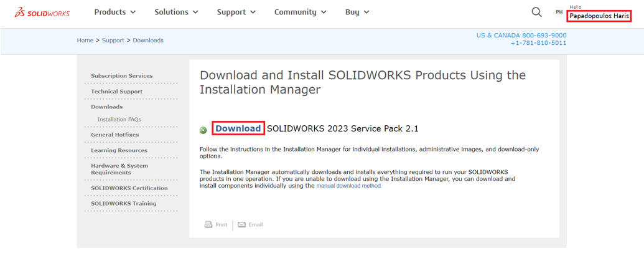The image size is (644, 278).
Task: Open the search magnifier icon
Action: click(536, 12)
